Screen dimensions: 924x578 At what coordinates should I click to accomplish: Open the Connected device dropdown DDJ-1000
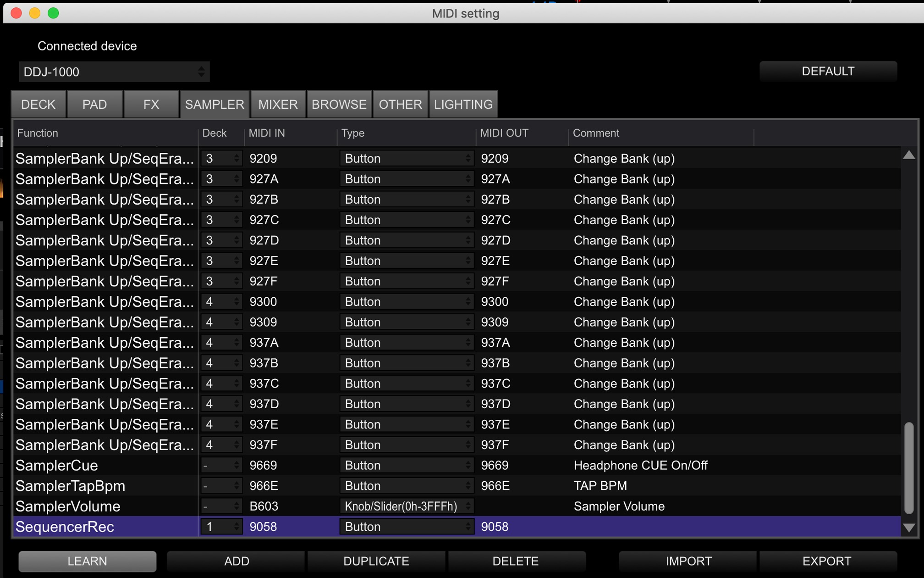point(114,72)
